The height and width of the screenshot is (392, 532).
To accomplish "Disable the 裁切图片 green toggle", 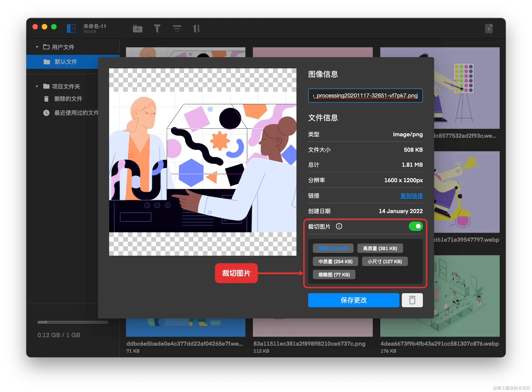I will point(415,226).
